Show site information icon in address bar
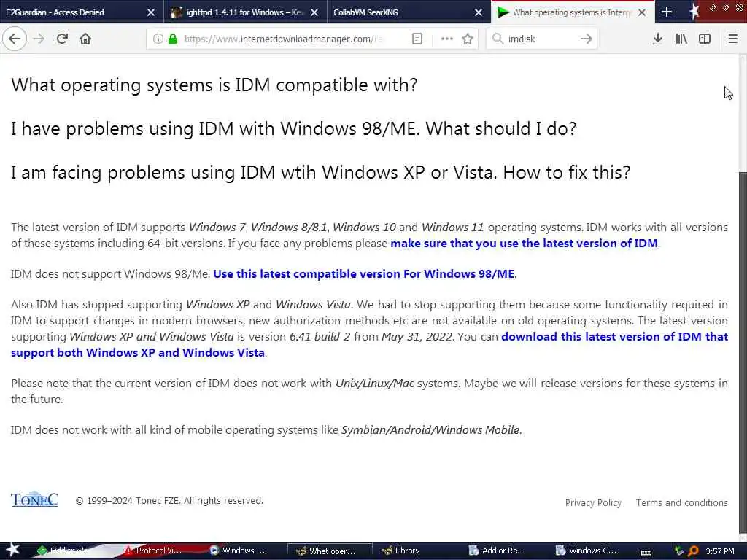 [158, 39]
